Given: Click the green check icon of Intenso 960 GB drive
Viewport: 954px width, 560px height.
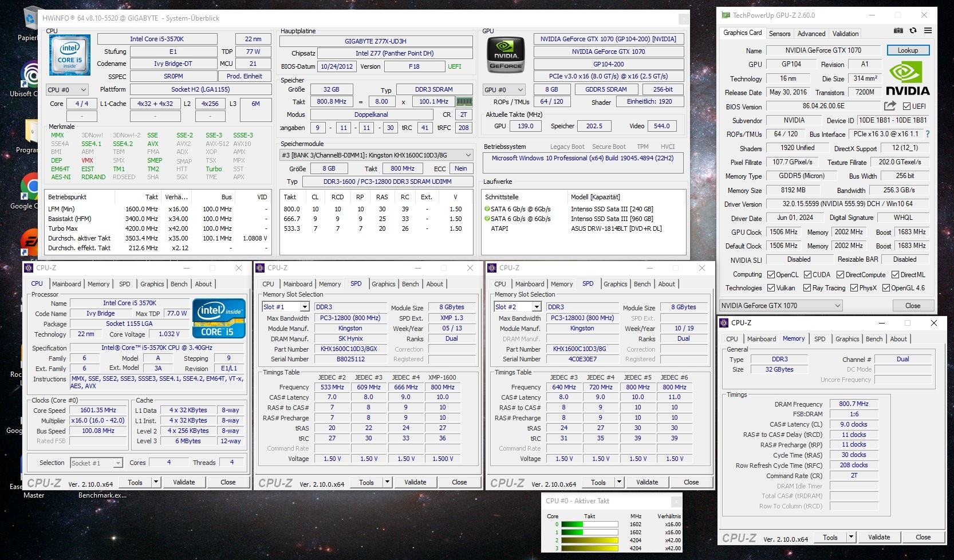Looking at the screenshot, I should [x=487, y=219].
